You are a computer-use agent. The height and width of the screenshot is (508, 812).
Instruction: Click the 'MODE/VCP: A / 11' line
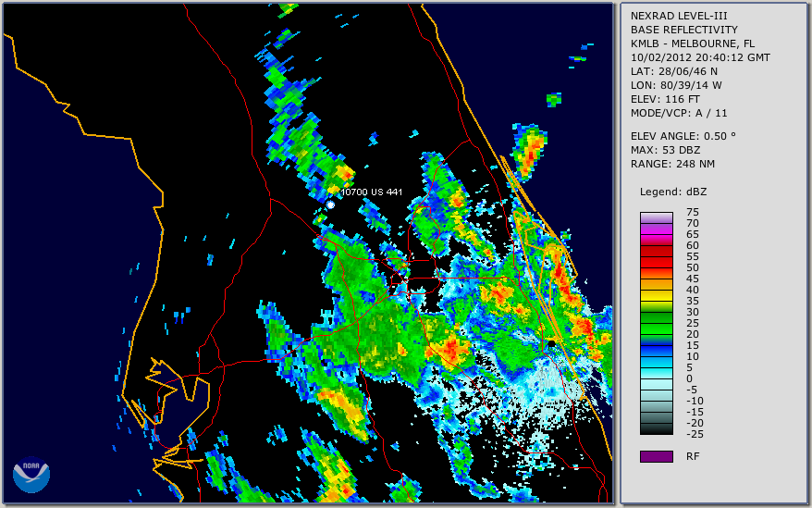pos(679,113)
